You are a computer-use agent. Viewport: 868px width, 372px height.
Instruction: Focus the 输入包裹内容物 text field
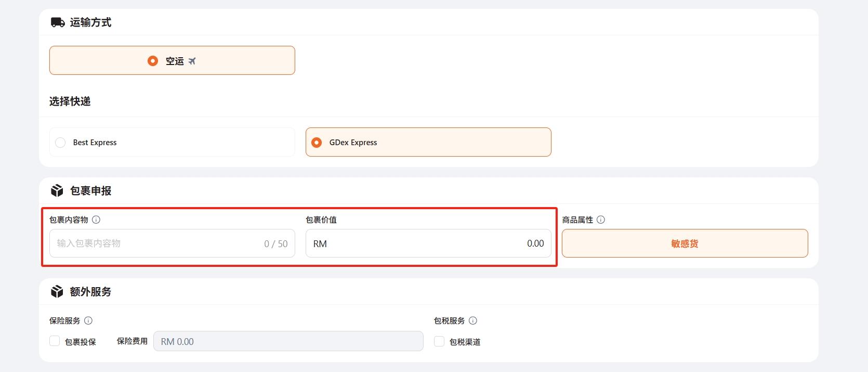(156, 243)
